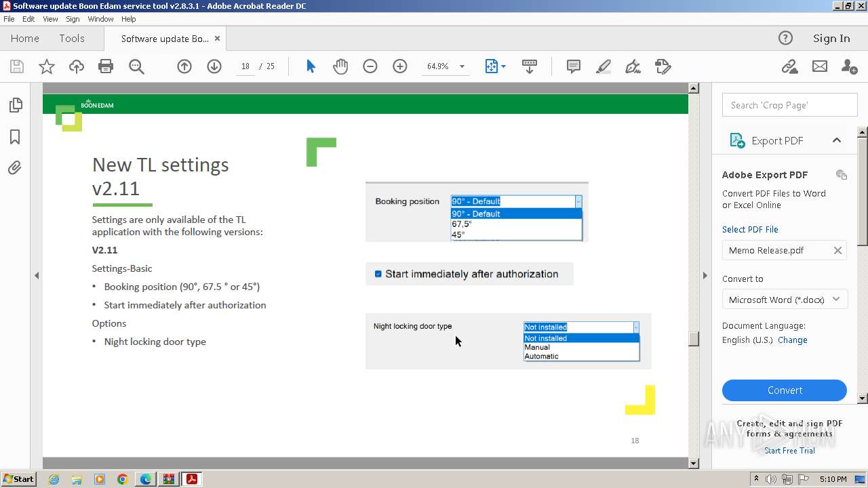Click the copy icon beside Adobe Export PDF
This screenshot has width=868, height=488.
coord(842,175)
